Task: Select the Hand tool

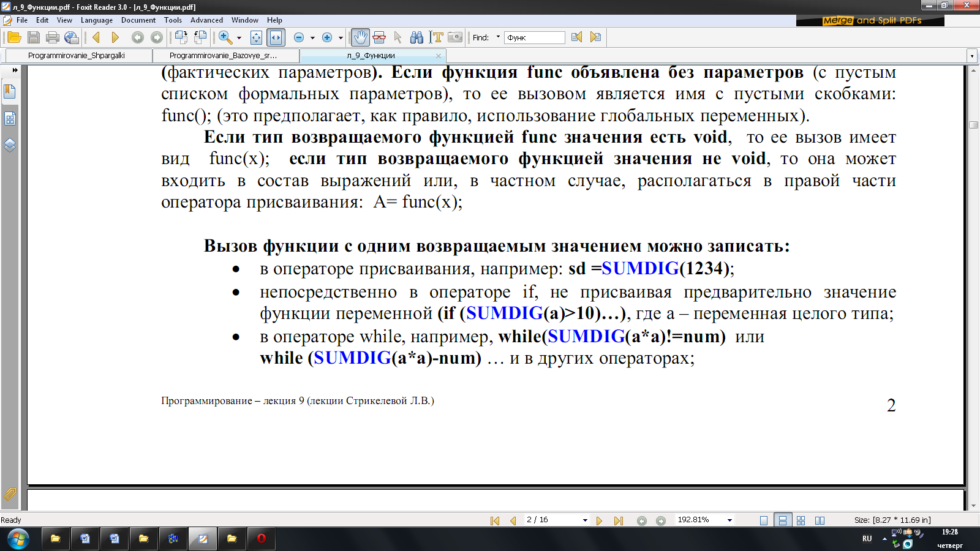Action: [x=360, y=37]
